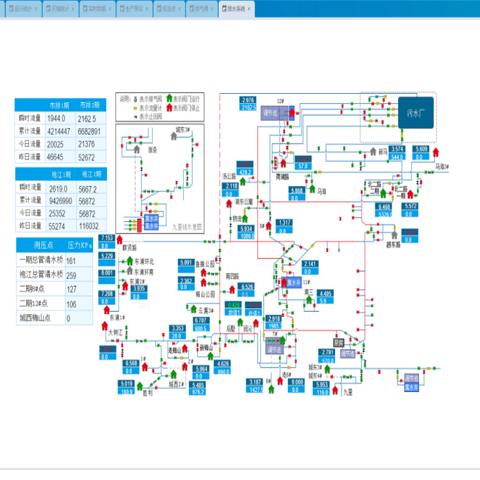Image resolution: width=480 pixels, height=480 pixels.
Task: Click the 2.976 flow data box
Action: click(x=248, y=104)
